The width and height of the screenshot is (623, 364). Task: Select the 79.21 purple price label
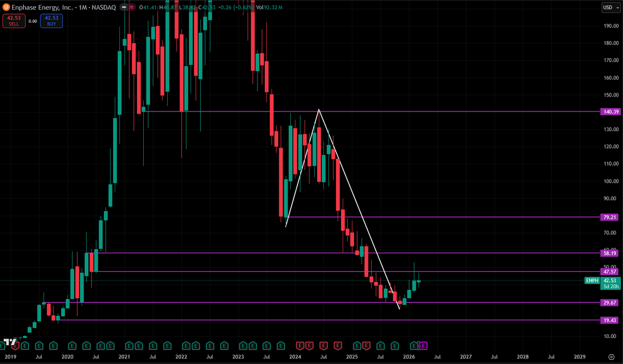(610, 217)
